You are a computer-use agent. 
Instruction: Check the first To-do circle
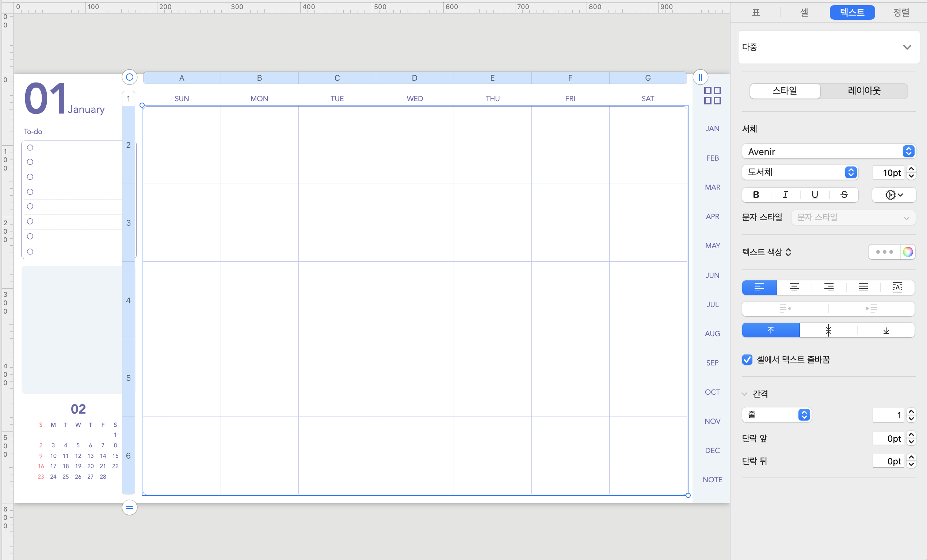pos(30,148)
